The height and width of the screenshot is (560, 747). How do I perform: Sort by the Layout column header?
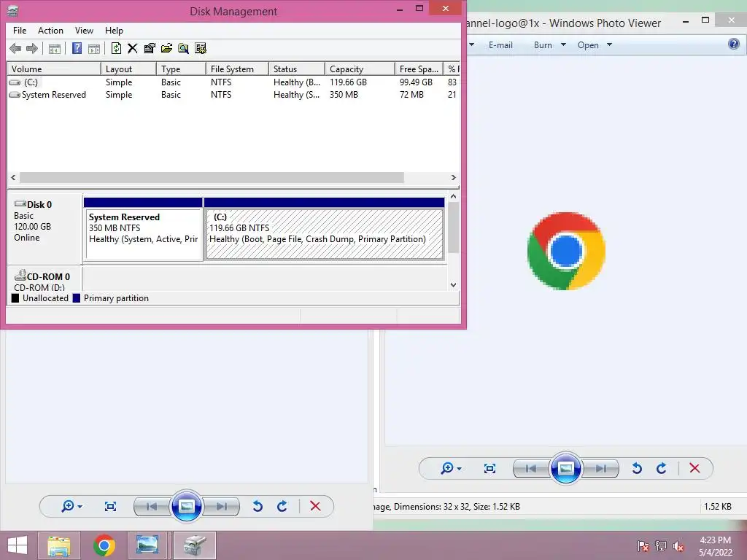128,69
